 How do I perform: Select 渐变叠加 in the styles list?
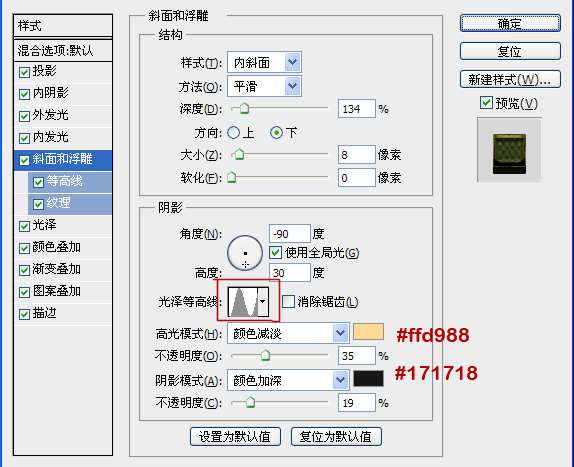(x=63, y=269)
